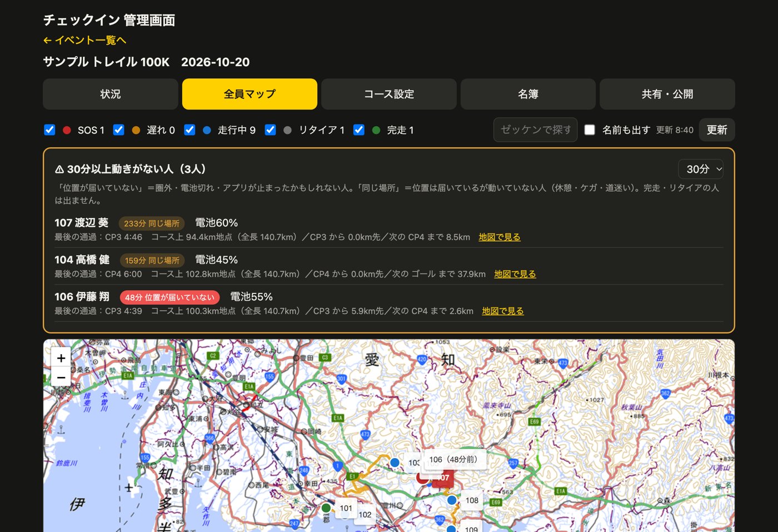778x532 pixels.
Task: Enable the 名前も出す checkbox
Action: pos(590,130)
